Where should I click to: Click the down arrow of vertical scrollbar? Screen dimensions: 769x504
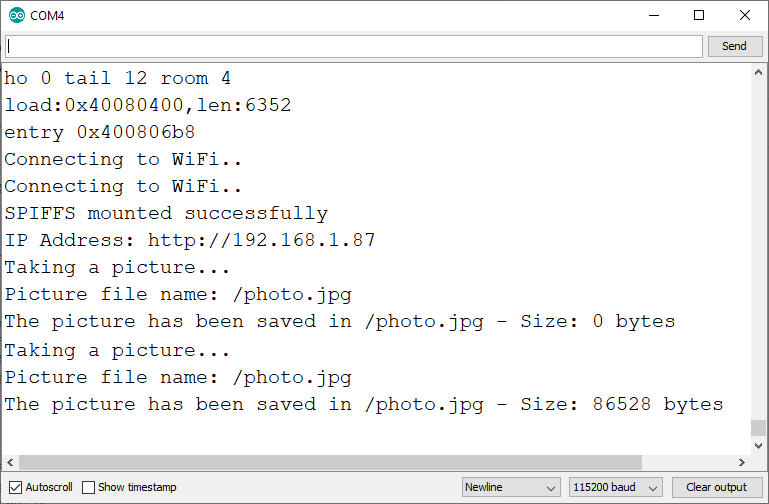click(x=759, y=446)
